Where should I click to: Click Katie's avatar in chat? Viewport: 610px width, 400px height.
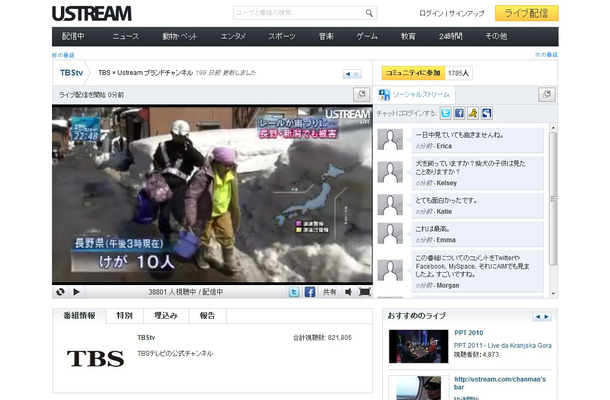coord(390,205)
